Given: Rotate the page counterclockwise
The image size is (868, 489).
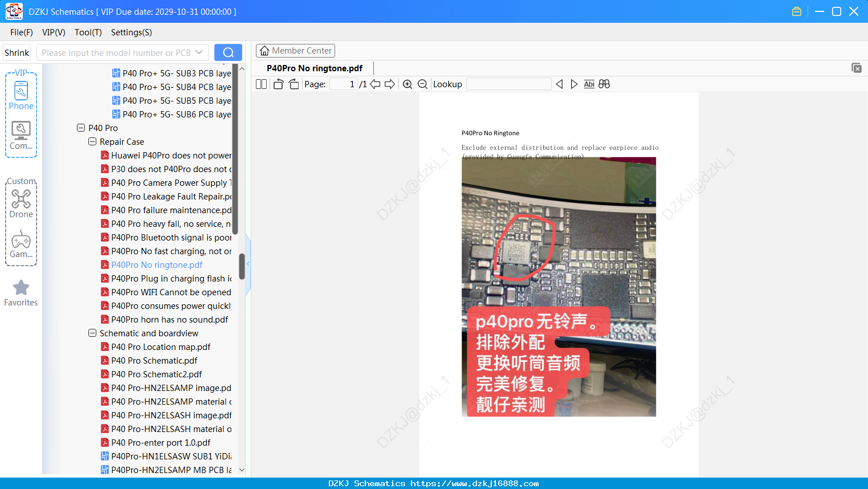Looking at the screenshot, I should (x=278, y=84).
